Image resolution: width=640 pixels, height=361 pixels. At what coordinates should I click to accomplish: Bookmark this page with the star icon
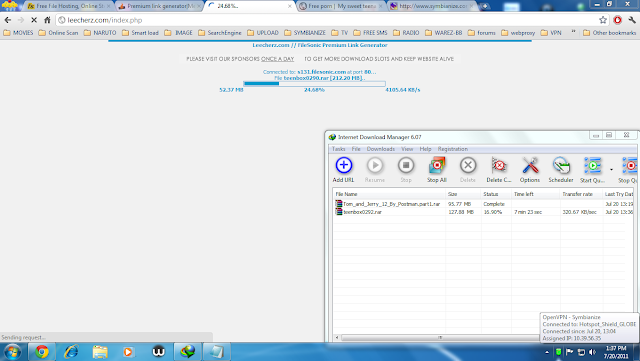tap(603, 20)
